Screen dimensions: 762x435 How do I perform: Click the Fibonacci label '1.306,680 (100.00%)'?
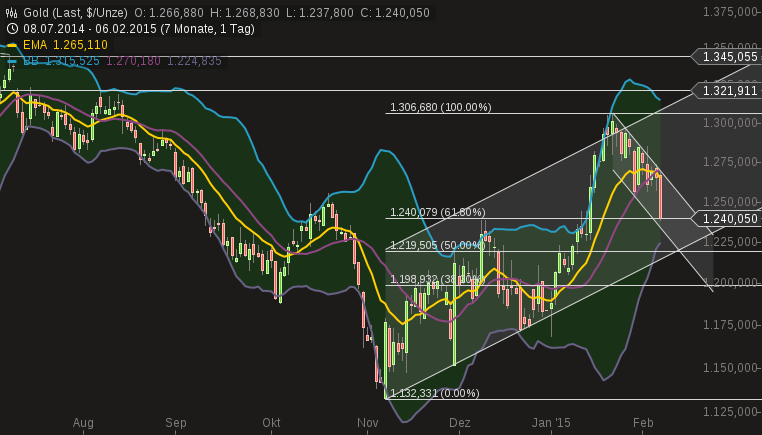(x=441, y=107)
